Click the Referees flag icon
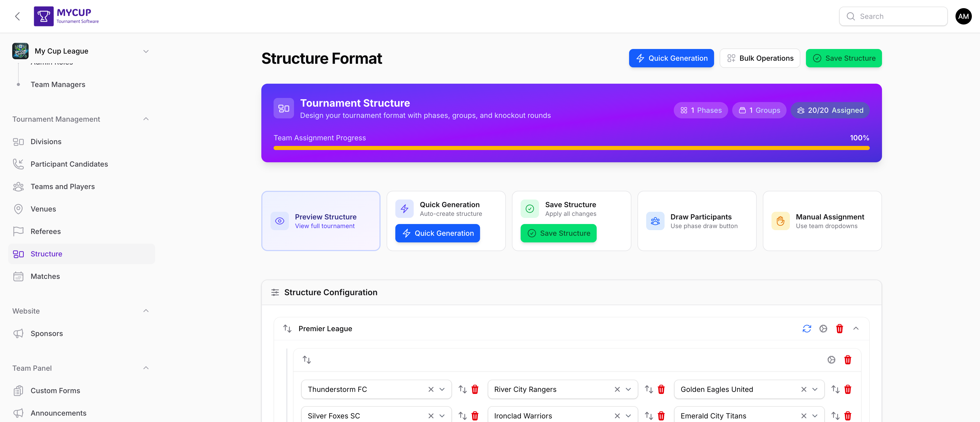This screenshot has width=980, height=422. coord(19,231)
